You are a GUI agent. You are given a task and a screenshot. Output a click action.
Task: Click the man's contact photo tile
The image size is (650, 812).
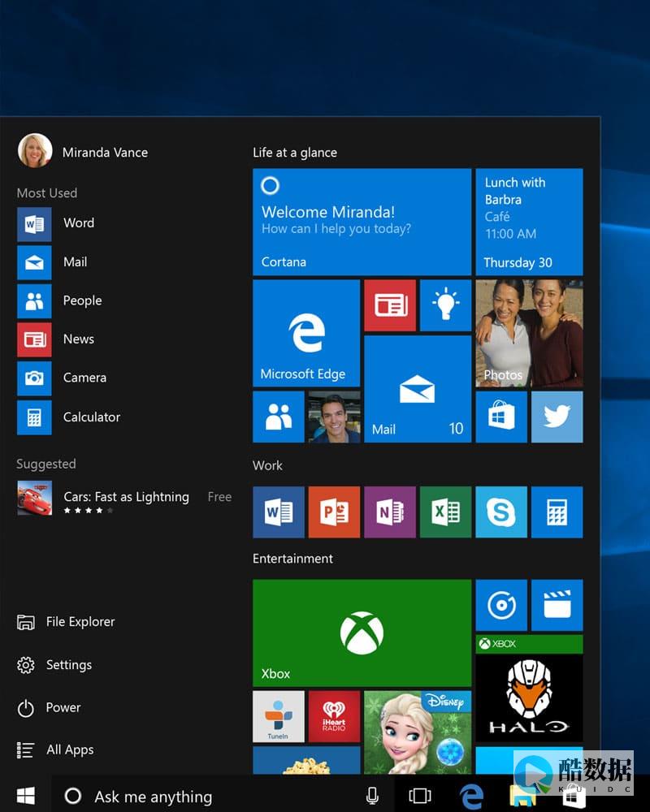(334, 417)
